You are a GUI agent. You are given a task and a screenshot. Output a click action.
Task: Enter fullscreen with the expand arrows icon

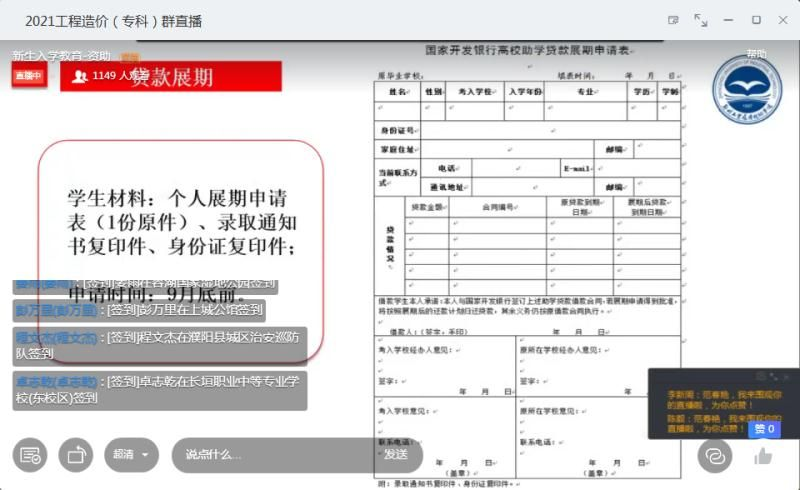(700, 20)
